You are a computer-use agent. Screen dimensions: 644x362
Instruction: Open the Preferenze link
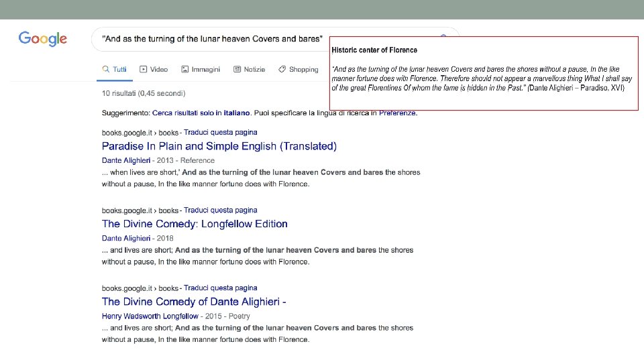click(397, 113)
